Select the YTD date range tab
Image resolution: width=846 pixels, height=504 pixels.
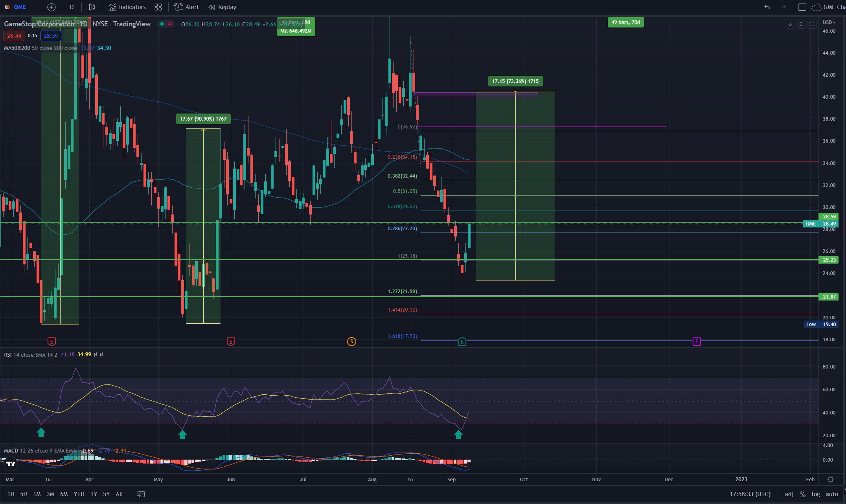(x=79, y=494)
